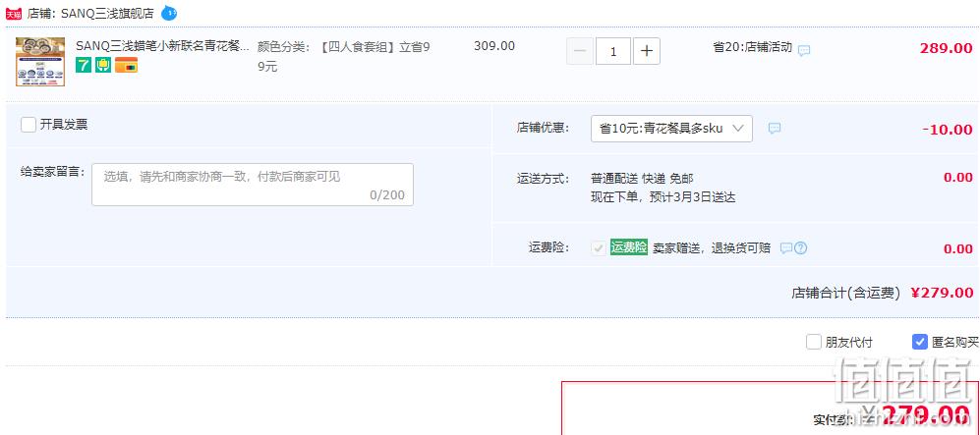Click the subtotal price 289.00
980x435 pixels.
(946, 49)
